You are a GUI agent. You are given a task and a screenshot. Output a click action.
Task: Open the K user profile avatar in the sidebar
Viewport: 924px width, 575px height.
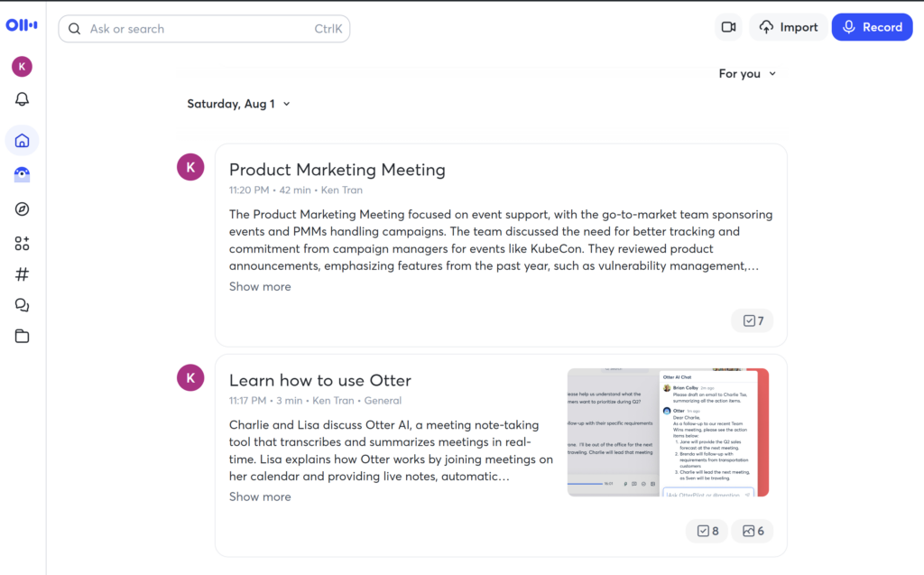tap(22, 67)
